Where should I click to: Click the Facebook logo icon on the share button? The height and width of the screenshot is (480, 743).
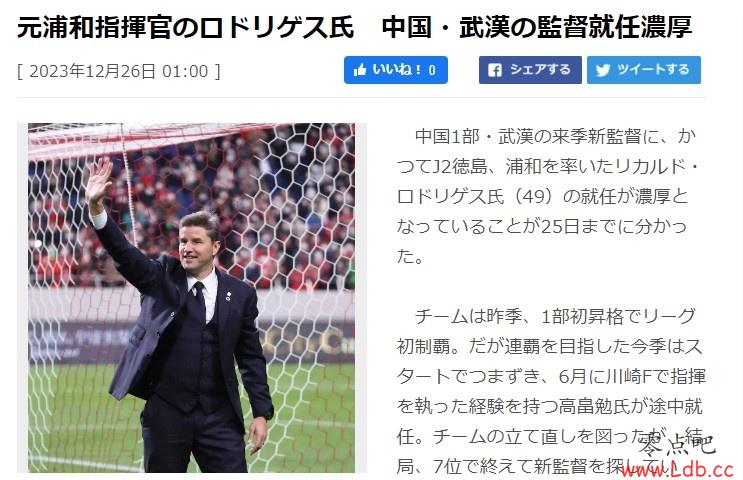coord(495,70)
